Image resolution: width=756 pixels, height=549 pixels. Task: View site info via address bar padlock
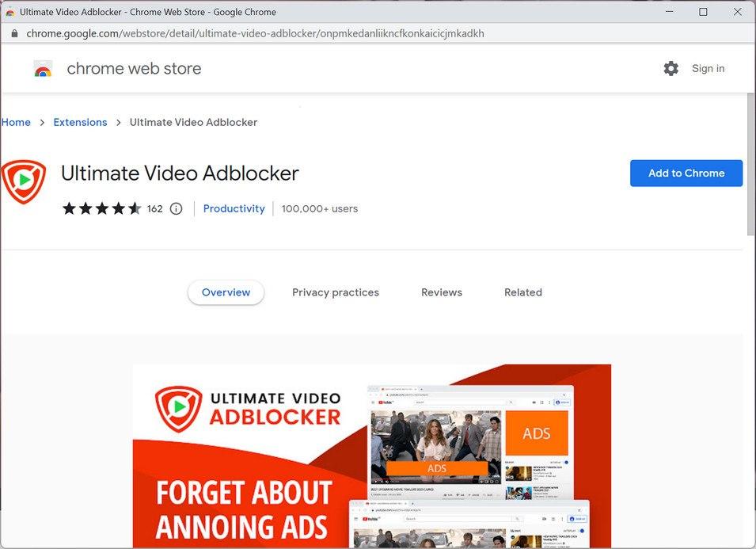click(x=14, y=33)
